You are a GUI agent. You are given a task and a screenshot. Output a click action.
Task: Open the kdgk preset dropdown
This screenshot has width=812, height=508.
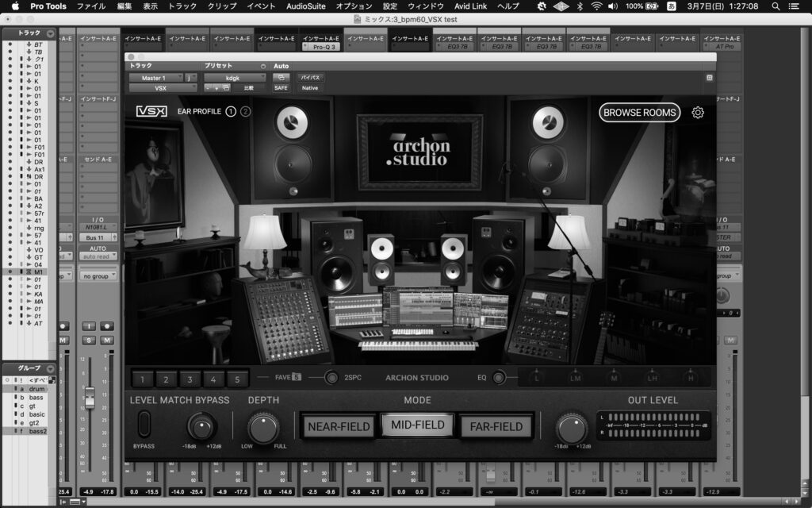tap(235, 78)
